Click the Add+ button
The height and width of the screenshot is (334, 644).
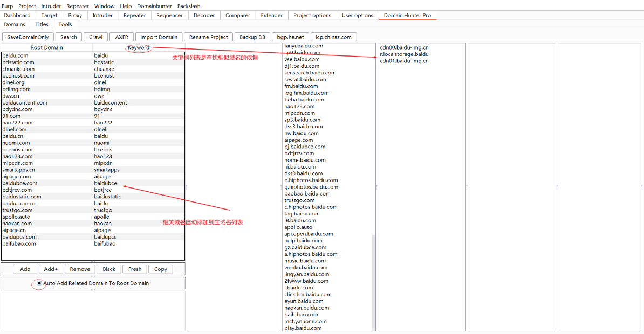pos(51,269)
